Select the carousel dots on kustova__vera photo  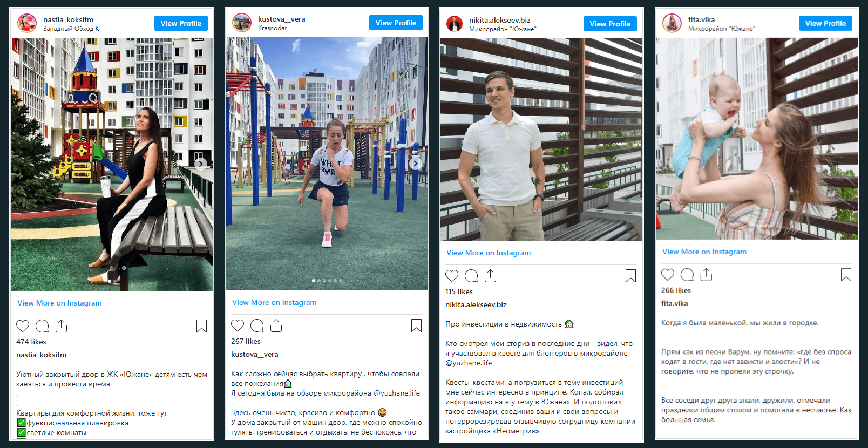327,281
